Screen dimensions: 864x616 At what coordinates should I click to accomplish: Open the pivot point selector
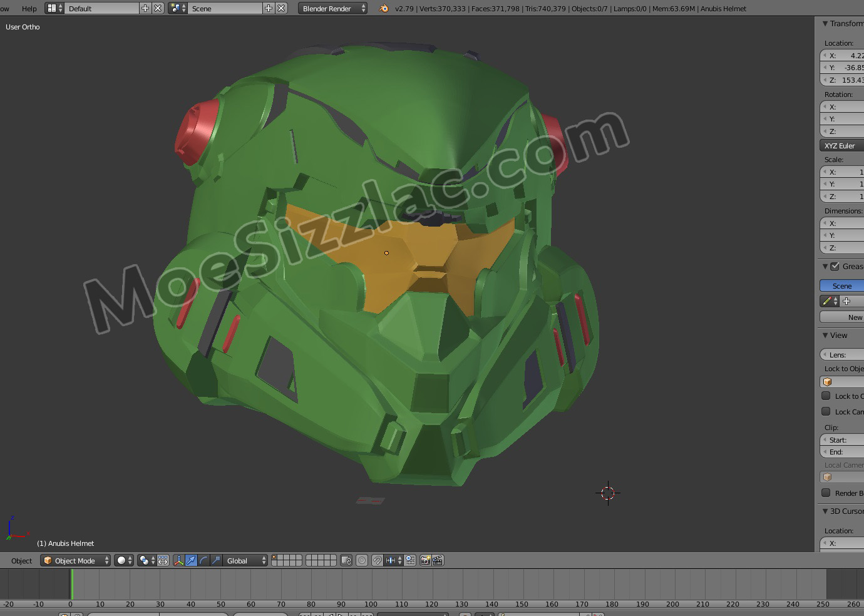point(147,560)
